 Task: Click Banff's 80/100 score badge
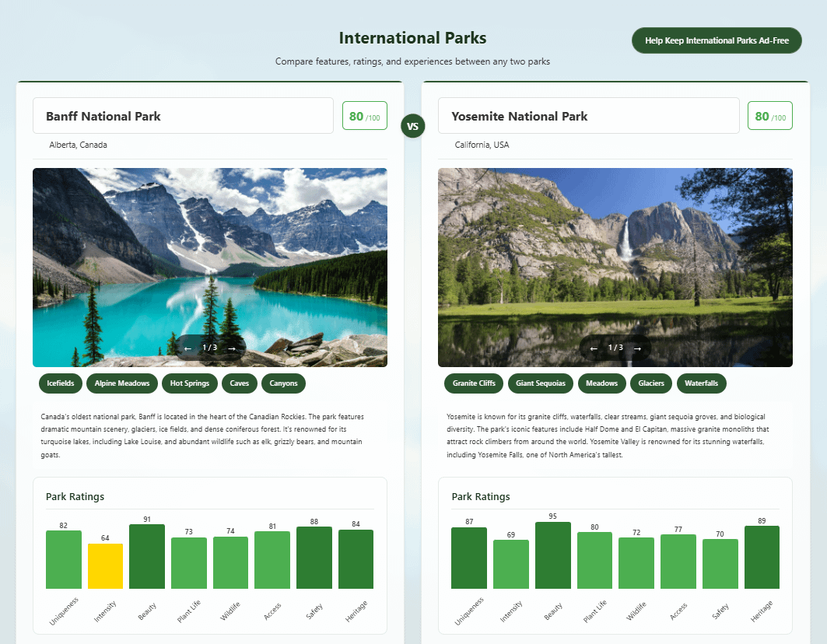364,115
